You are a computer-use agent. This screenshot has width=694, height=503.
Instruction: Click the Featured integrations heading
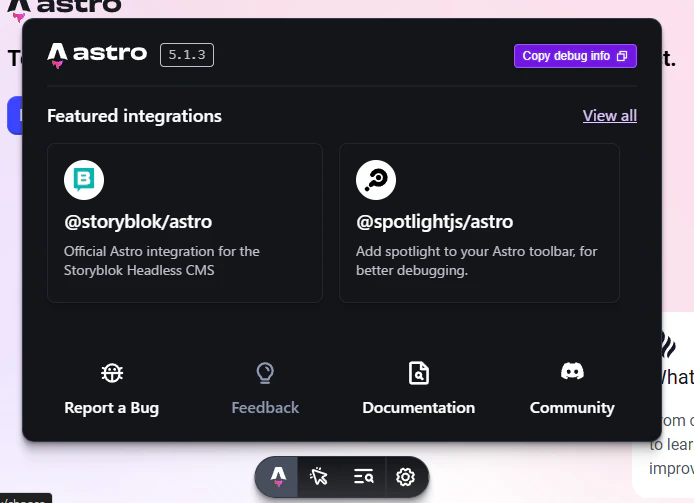click(134, 116)
